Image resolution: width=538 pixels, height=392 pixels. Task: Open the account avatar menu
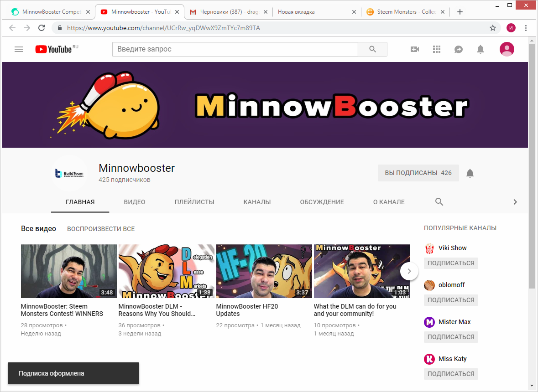point(507,49)
